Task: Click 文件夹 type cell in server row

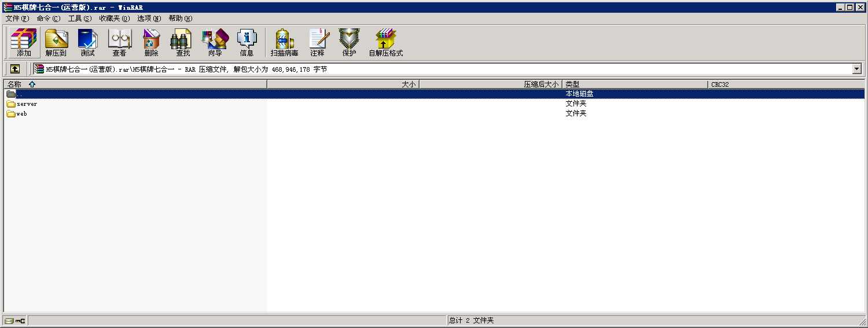Action: [x=576, y=104]
